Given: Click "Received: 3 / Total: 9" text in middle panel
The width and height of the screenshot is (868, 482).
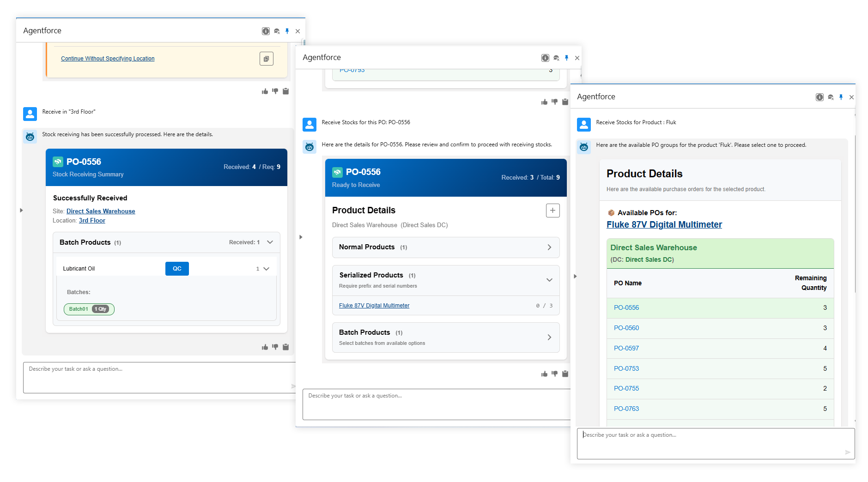Looking at the screenshot, I should coord(530,178).
